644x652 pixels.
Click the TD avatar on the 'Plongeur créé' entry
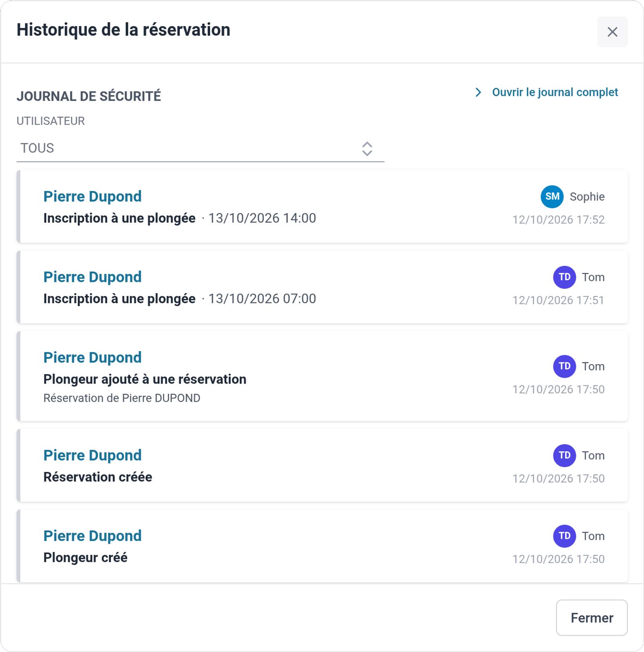coord(564,536)
